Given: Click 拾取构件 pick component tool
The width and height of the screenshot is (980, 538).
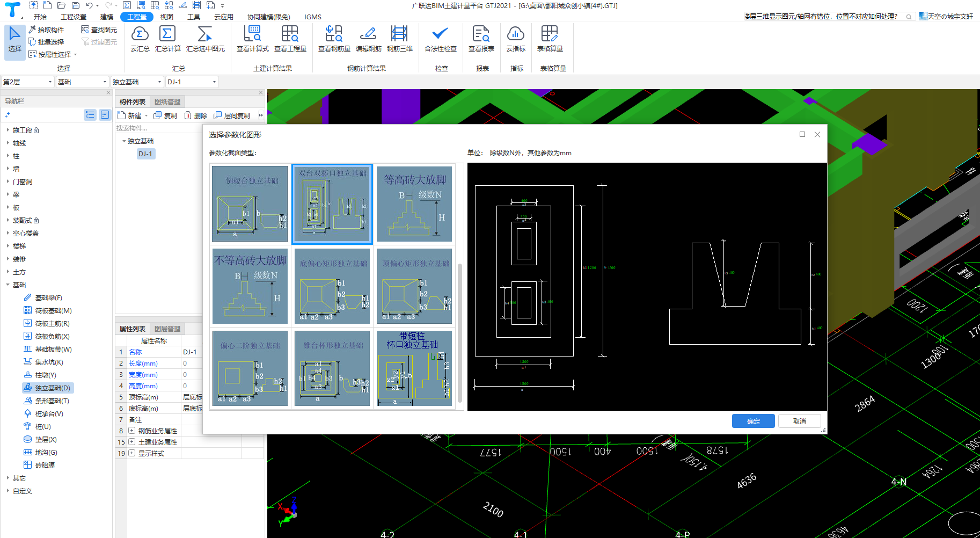Looking at the screenshot, I should click(47, 30).
